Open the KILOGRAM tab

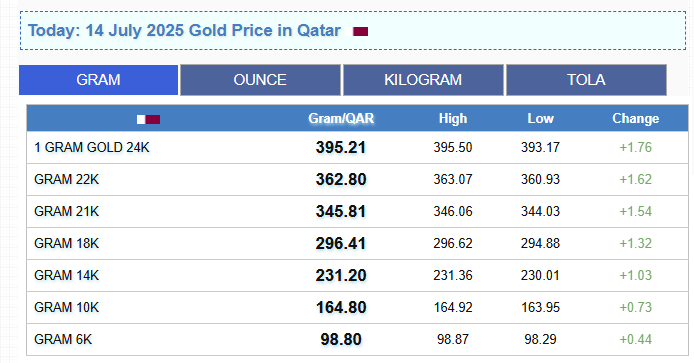(x=423, y=80)
